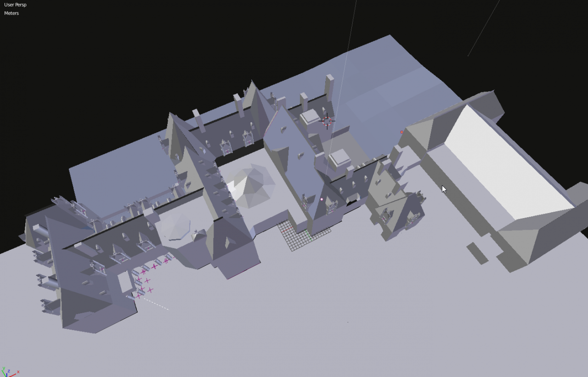Click the "User Persp" view label
The height and width of the screenshot is (377, 588).
[x=15, y=5]
